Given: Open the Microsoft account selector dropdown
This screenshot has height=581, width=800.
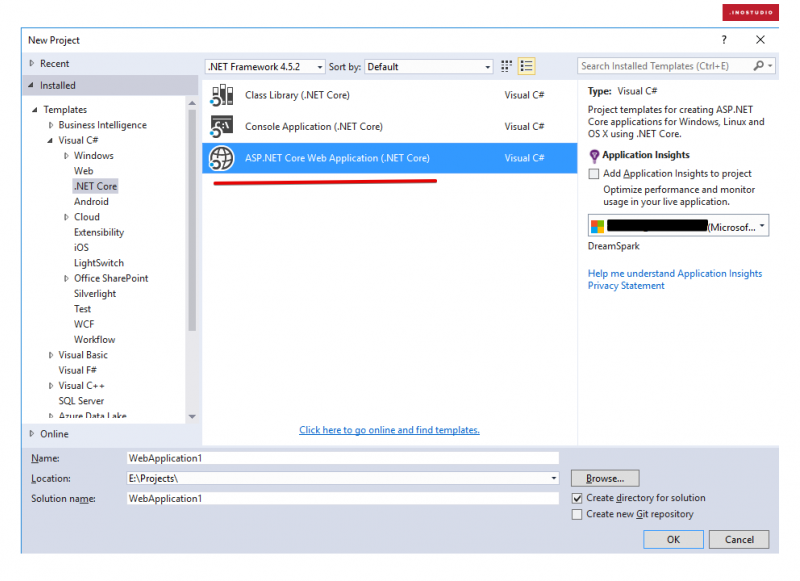Looking at the screenshot, I should (x=679, y=226).
